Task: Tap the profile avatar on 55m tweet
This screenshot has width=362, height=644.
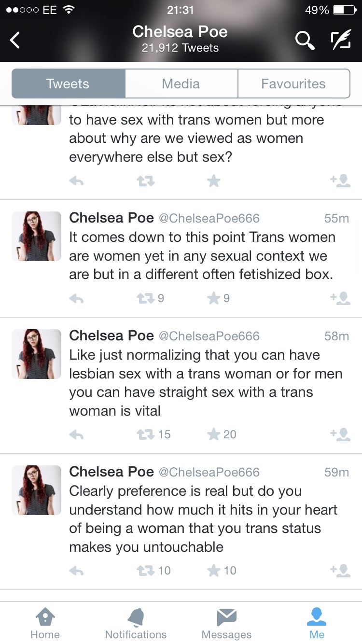Action: click(x=36, y=236)
